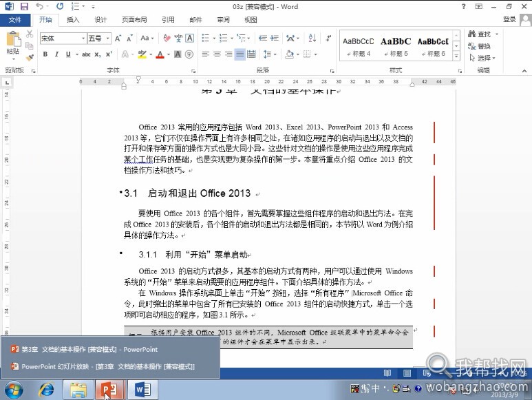Image resolution: width=532 pixels, height=400 pixels.
Task: Click the sign-in link at top right
Action: click(x=509, y=19)
